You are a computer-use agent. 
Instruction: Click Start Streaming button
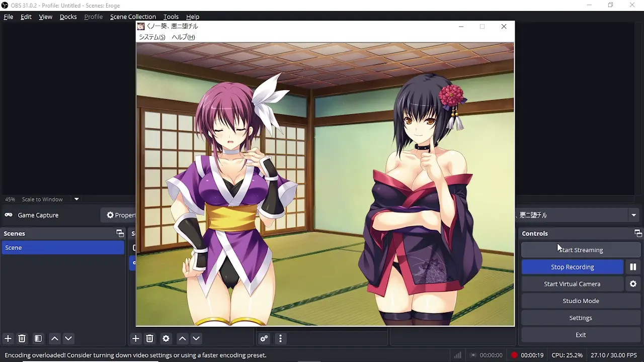pyautogui.click(x=581, y=250)
